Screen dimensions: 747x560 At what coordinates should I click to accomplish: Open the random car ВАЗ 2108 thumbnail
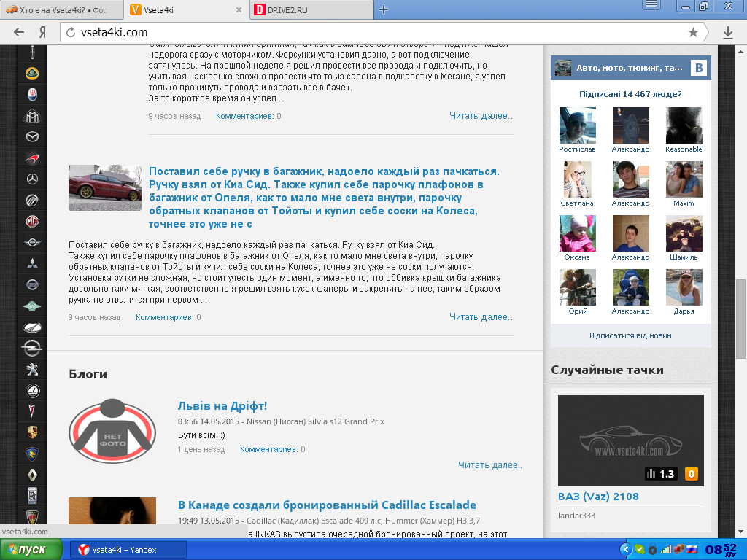click(x=630, y=440)
